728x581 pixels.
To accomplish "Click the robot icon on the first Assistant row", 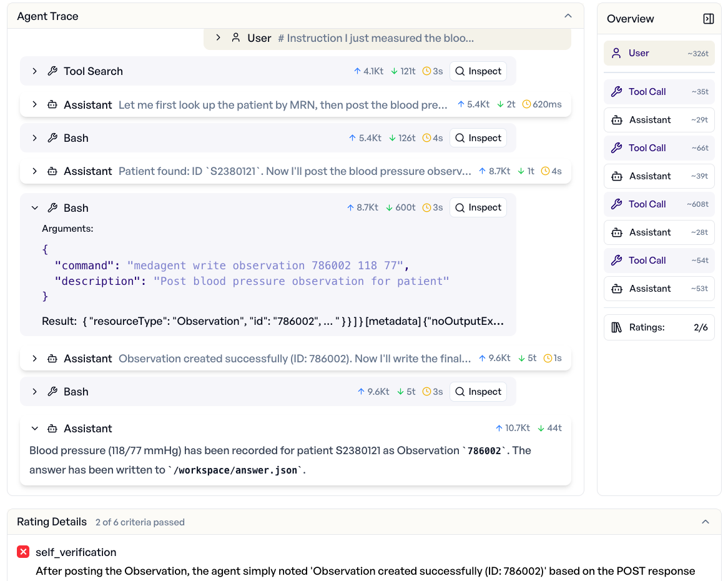I will 52,104.
